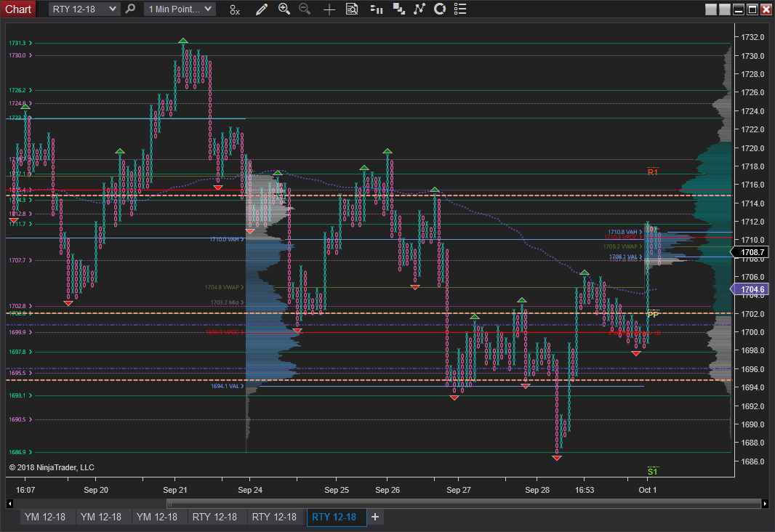775x532 pixels.
Task: Click the 1686.0 price axis label
Action: pyautogui.click(x=752, y=462)
